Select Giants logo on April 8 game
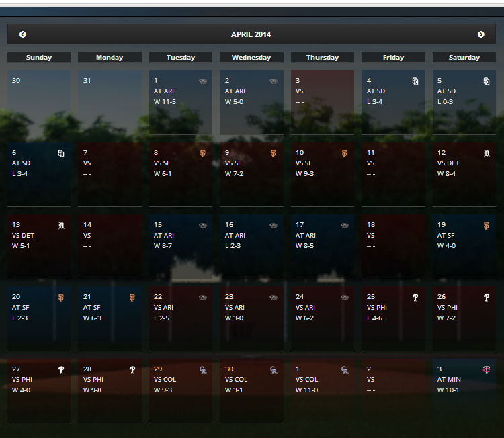 pos(202,153)
